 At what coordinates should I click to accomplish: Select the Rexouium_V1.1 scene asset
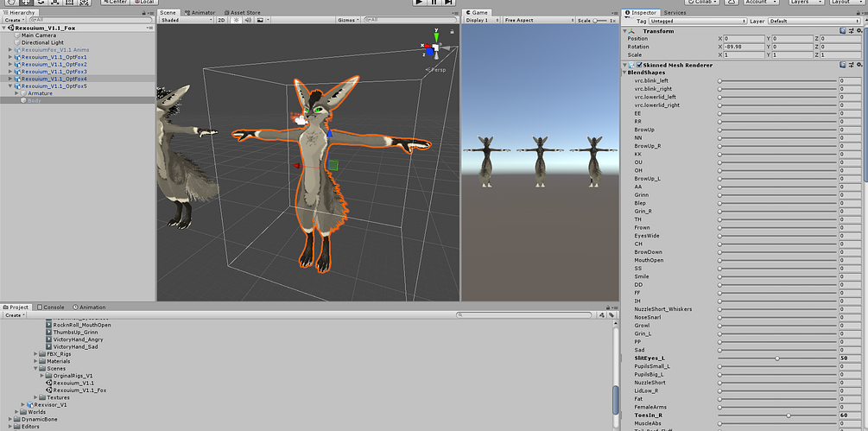point(73,383)
